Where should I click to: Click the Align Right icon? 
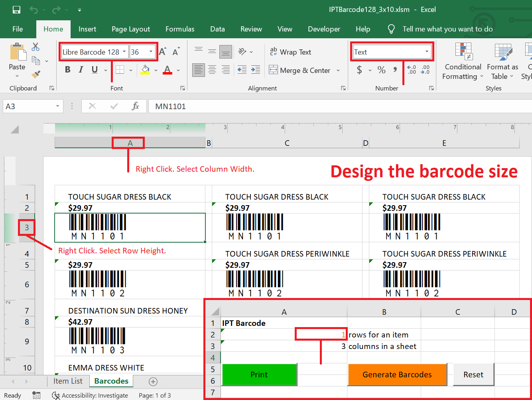tap(225, 70)
